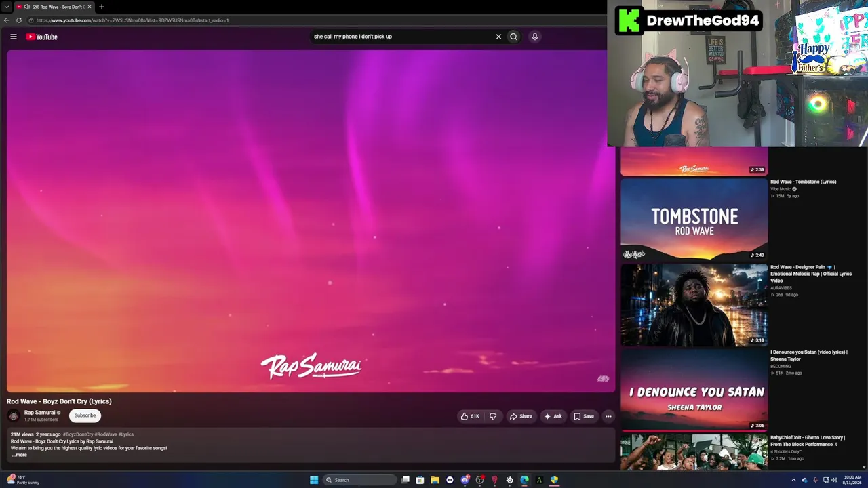The width and height of the screenshot is (868, 488).
Task: Close the Rod Wave browser tab
Action: coord(90,7)
